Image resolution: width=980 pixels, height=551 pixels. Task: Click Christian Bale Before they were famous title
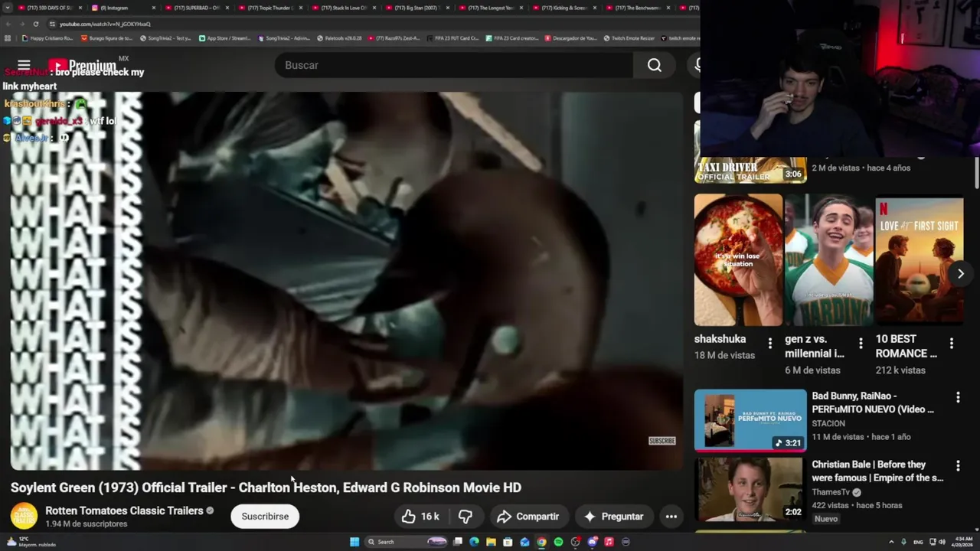click(877, 471)
